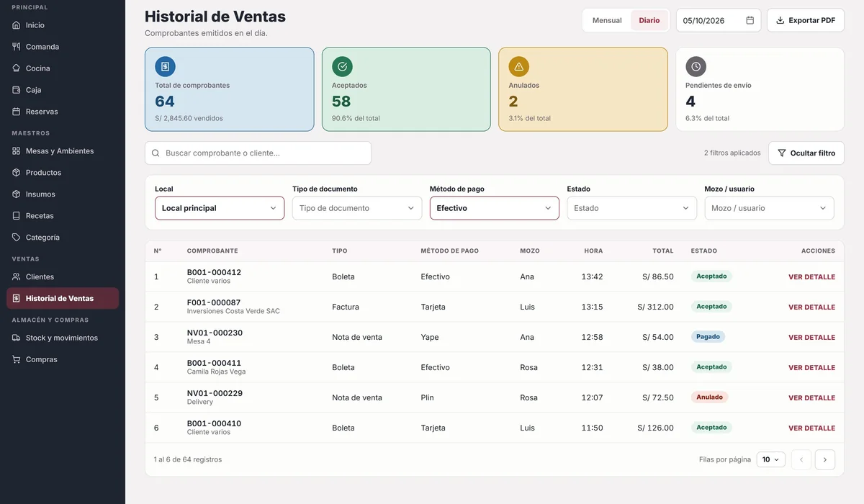Open Recetas in the sidebar
864x504 pixels.
(63, 216)
